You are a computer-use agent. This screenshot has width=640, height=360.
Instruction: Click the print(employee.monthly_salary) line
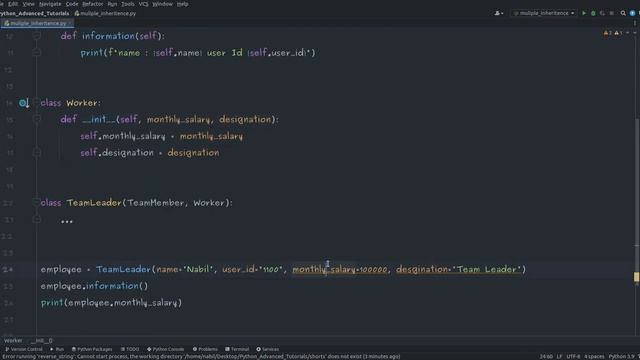tap(111, 302)
